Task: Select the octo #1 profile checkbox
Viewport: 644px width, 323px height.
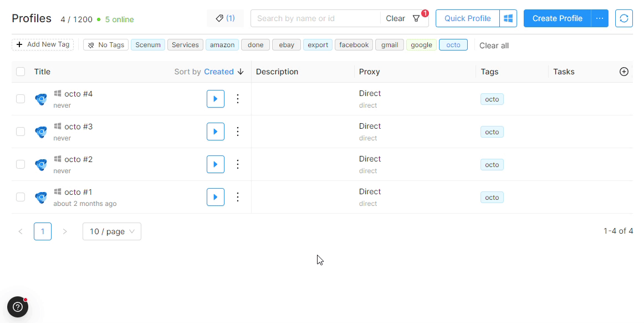Action: [21, 197]
